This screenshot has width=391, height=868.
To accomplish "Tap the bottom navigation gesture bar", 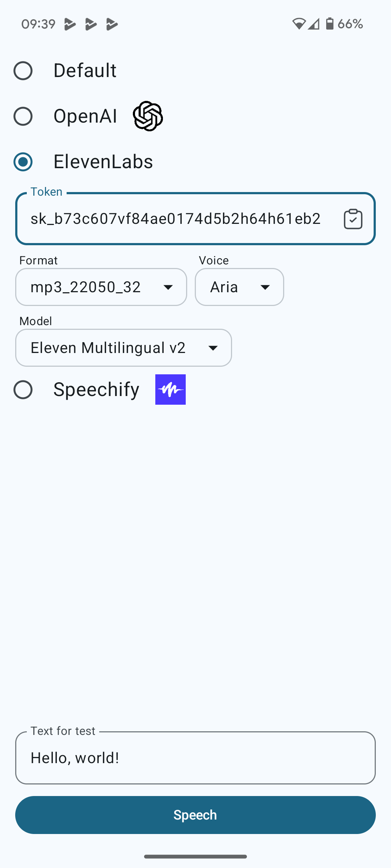I will 195,856.
